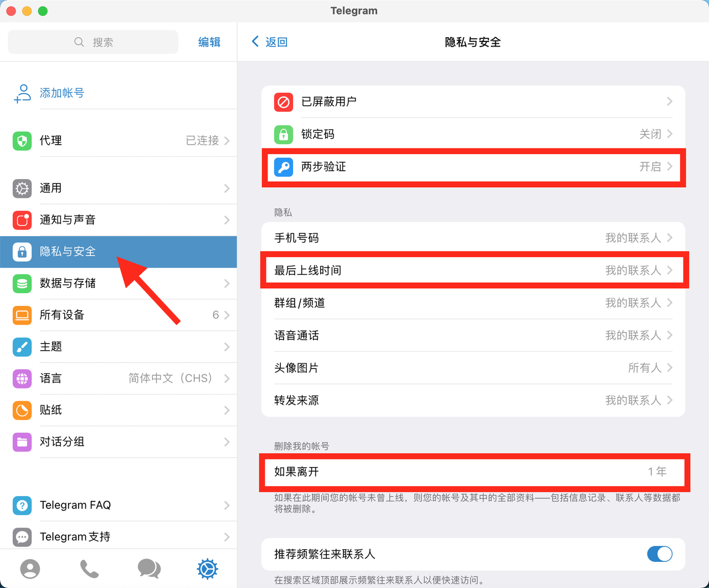709x588 pixels.
Task: Open the Settings tab gear icon
Action: coord(208,569)
